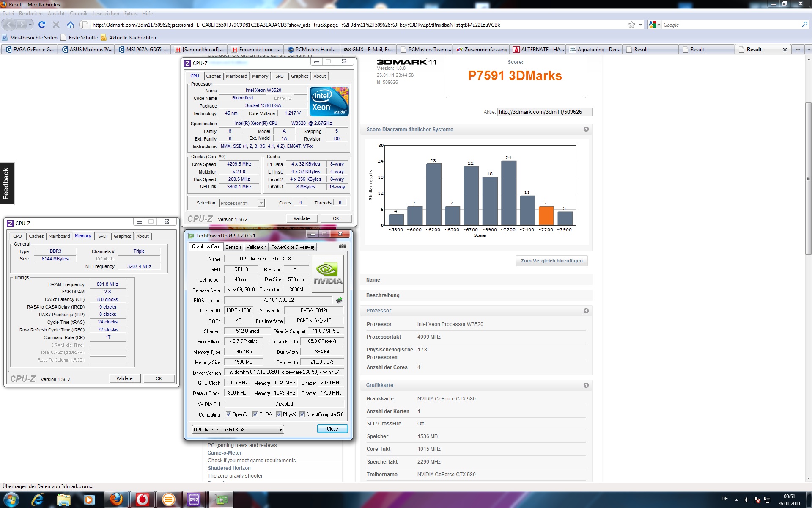
Task: Toggle the CUDA checkbox in GPU-Z
Action: [255, 414]
